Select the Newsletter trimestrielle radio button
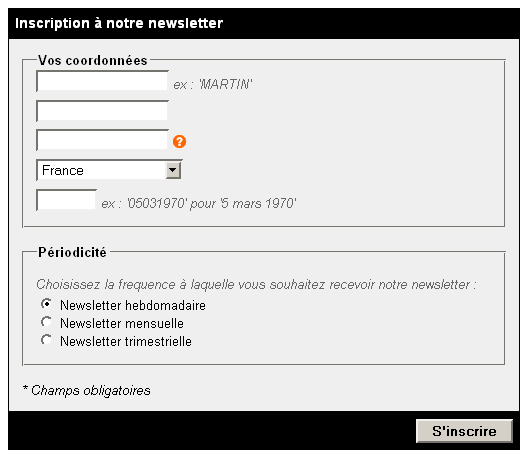This screenshot has width=532, height=461. 46,340
